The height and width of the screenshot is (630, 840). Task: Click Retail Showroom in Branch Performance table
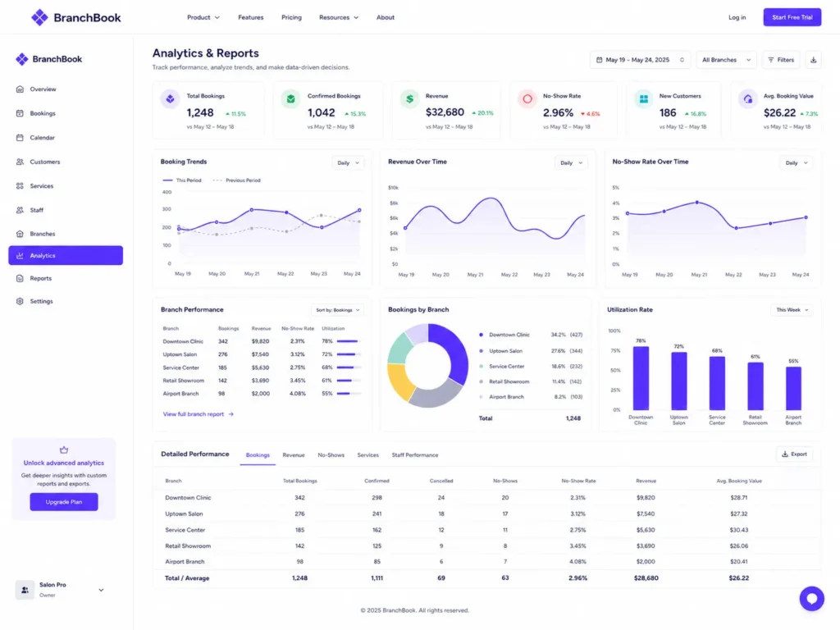pos(183,381)
